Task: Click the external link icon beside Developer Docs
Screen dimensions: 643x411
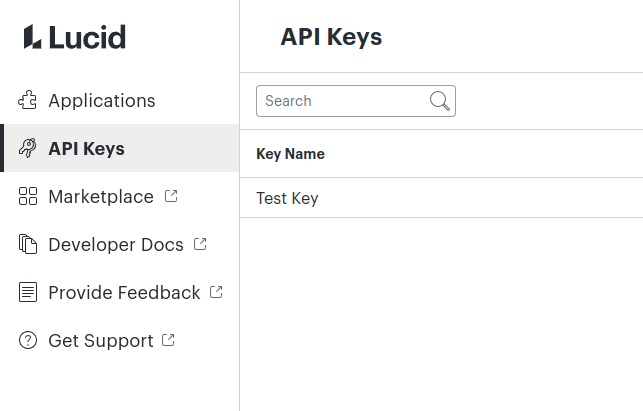Action: 200,244
